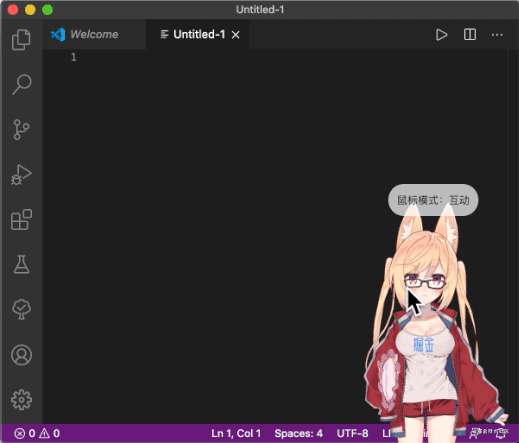Open the More Actions ellipsis menu

(x=497, y=35)
